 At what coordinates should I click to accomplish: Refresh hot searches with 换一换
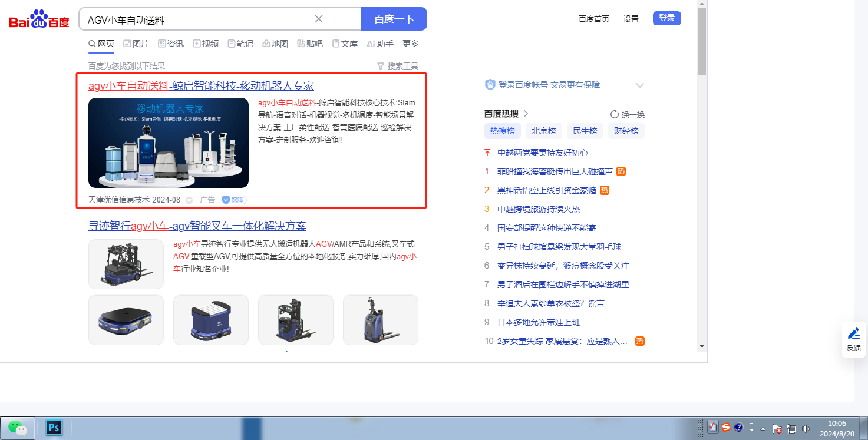pyautogui.click(x=628, y=114)
